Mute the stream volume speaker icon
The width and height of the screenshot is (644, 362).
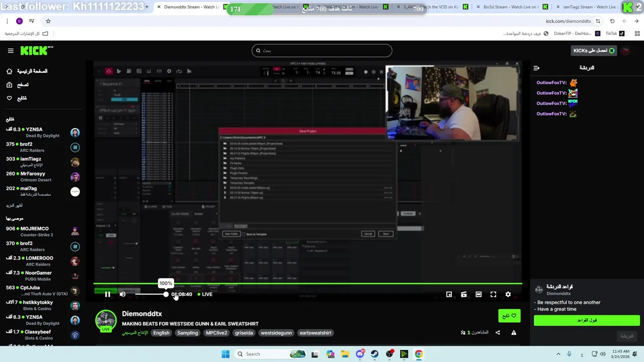coord(122,294)
